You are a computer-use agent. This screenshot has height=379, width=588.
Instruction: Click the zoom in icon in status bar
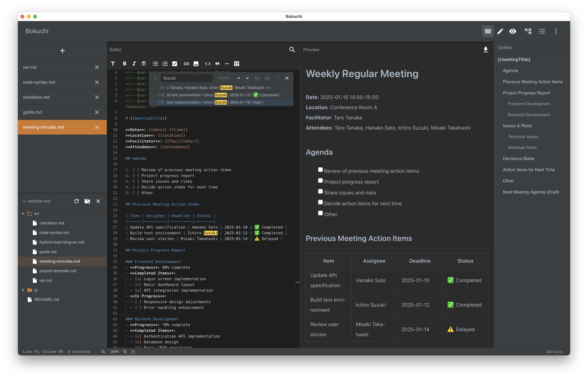(x=125, y=352)
